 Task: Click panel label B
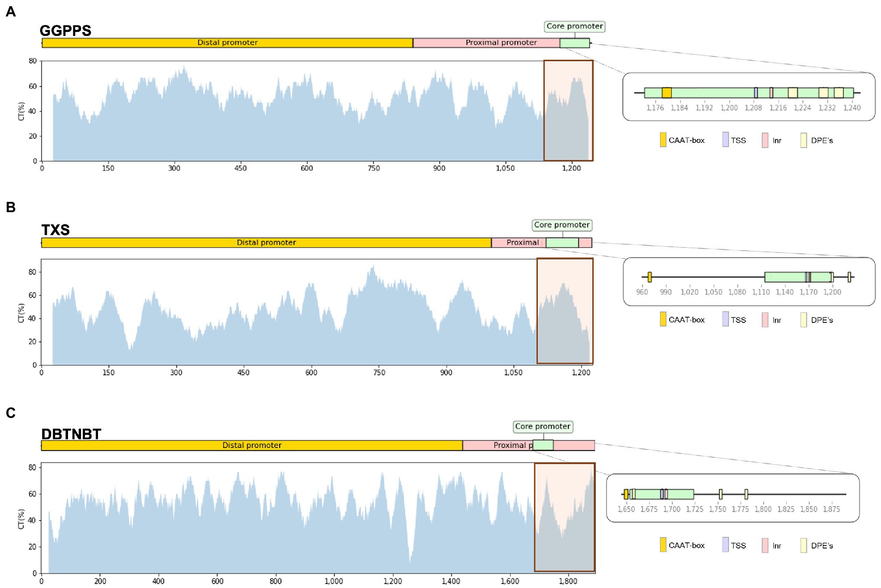(11, 207)
